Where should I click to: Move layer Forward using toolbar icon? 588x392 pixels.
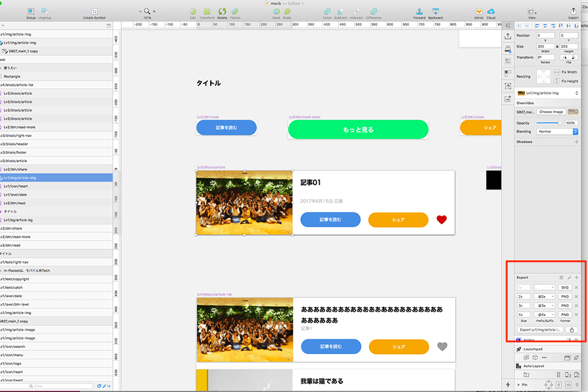[x=419, y=11]
